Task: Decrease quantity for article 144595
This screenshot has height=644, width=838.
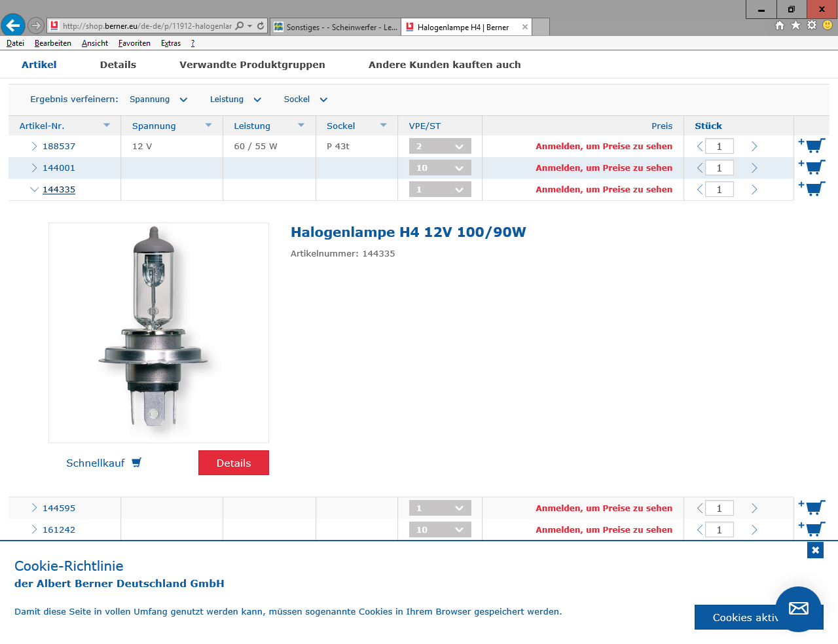Action: [700, 508]
